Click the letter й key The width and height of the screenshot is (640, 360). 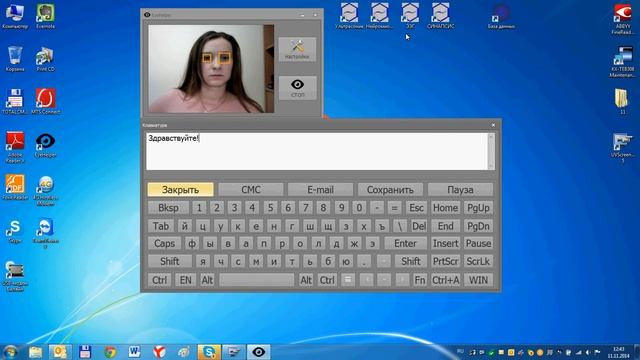(185, 226)
